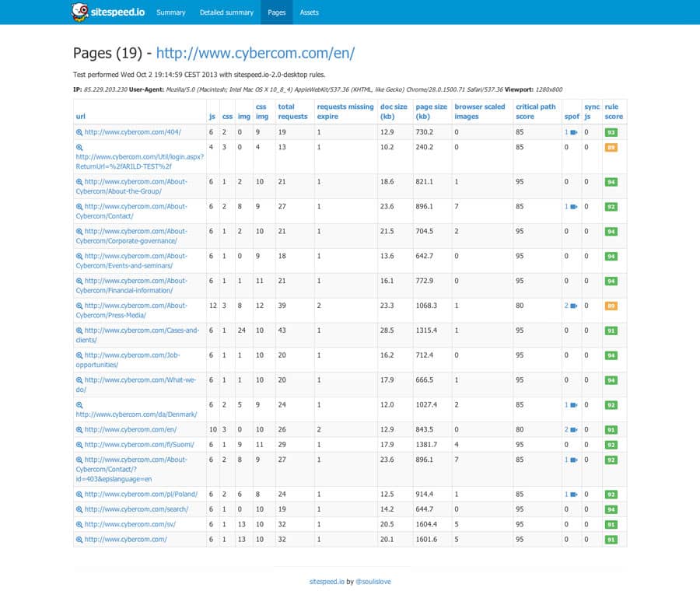Screen dimensions: 700x591
Task: Open magnifier for the www.cybercom.com/ root row
Action: [79, 539]
